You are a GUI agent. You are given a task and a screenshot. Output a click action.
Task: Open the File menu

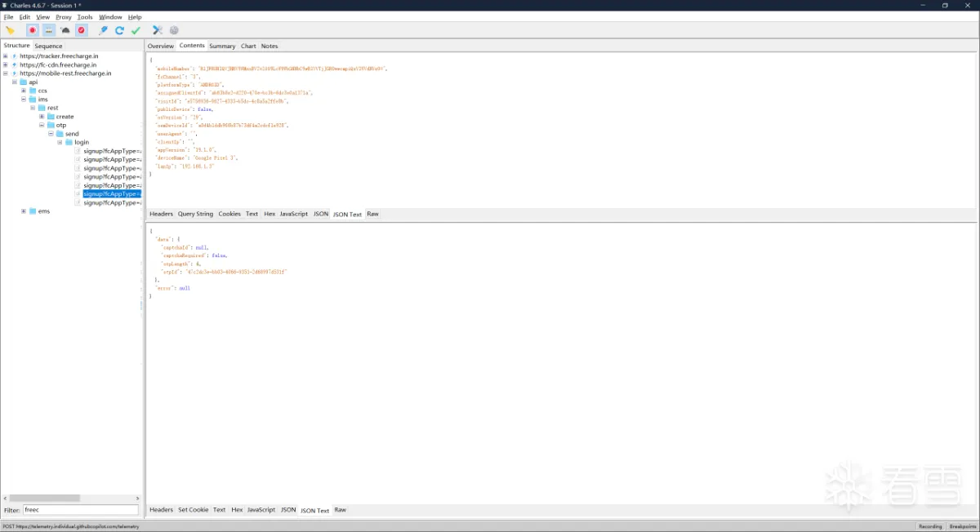8,17
